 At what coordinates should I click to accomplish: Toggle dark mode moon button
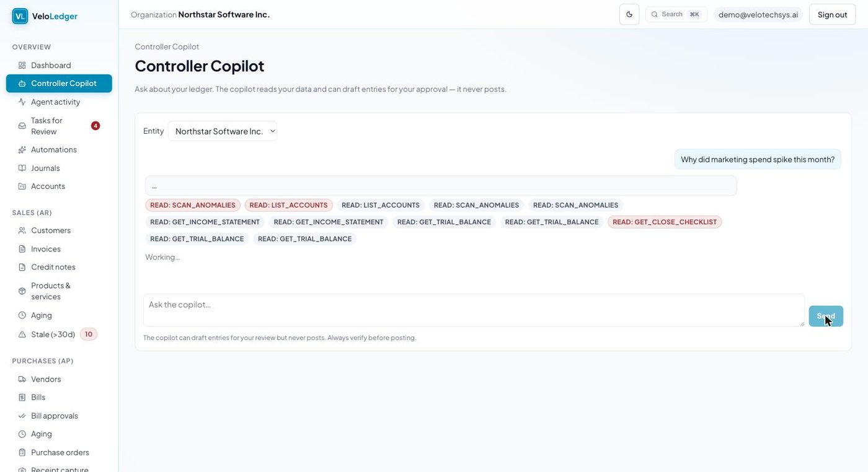coord(629,14)
